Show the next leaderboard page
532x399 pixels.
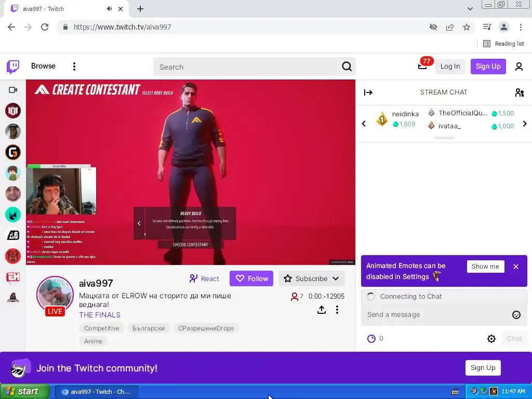coord(525,124)
